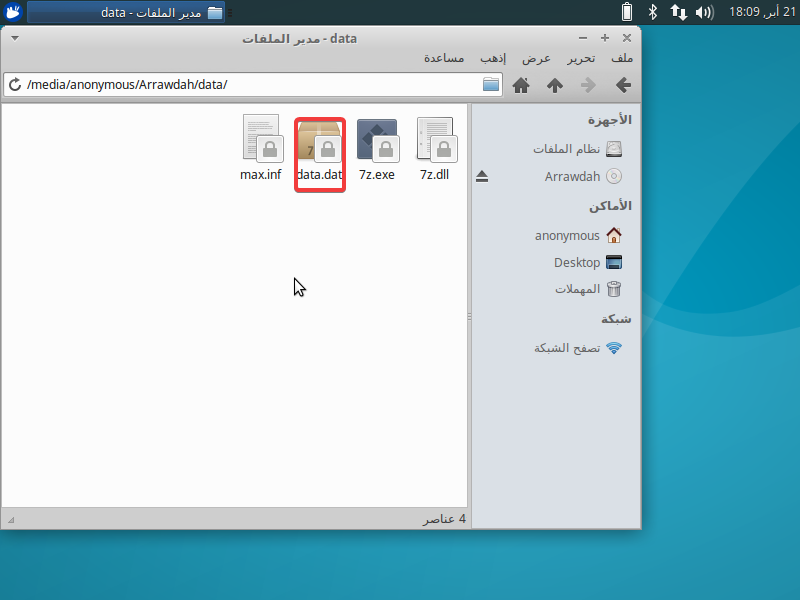
Task: Open the volume control in the system tray
Action: (x=704, y=12)
